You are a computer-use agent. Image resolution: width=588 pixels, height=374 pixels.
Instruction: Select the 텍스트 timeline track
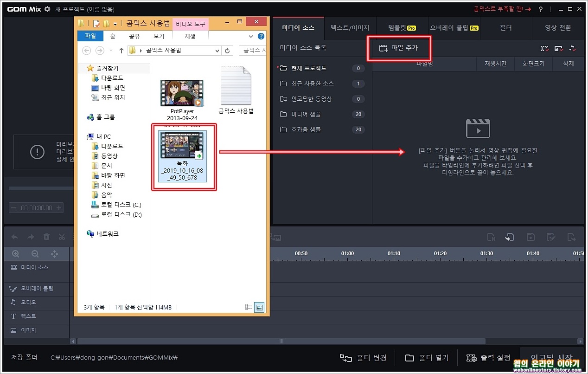37,316
